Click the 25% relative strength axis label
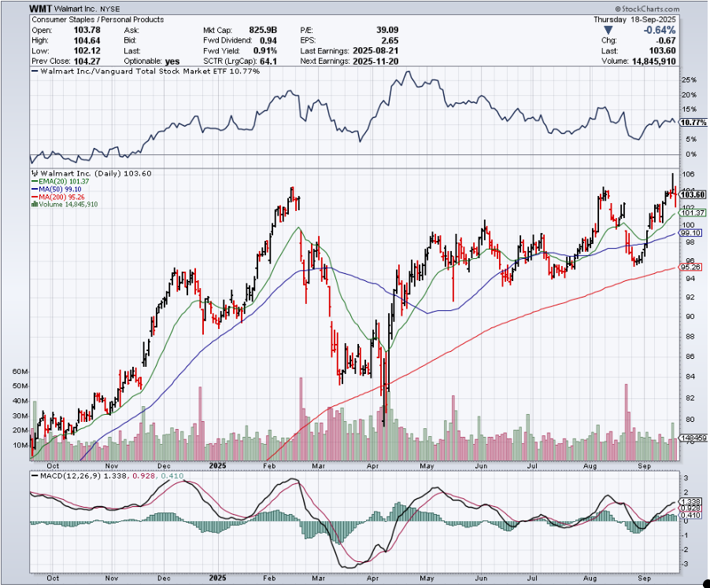710x588 pixels. (690, 80)
